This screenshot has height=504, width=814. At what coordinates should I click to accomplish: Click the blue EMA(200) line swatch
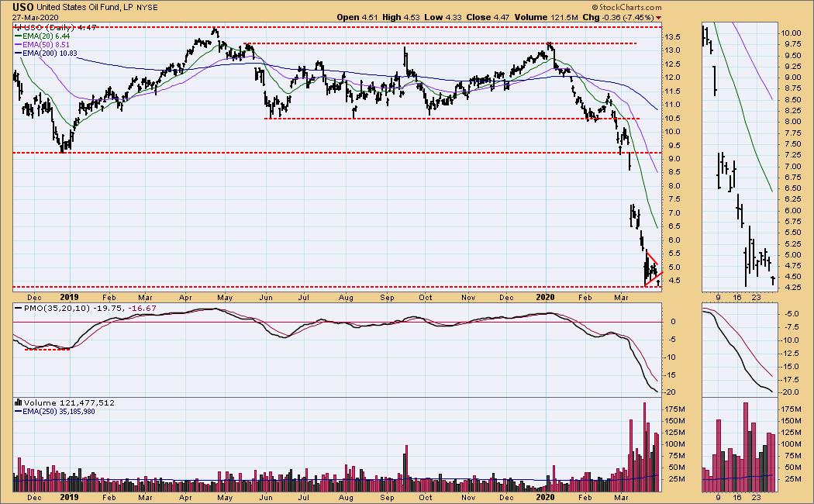coord(18,54)
